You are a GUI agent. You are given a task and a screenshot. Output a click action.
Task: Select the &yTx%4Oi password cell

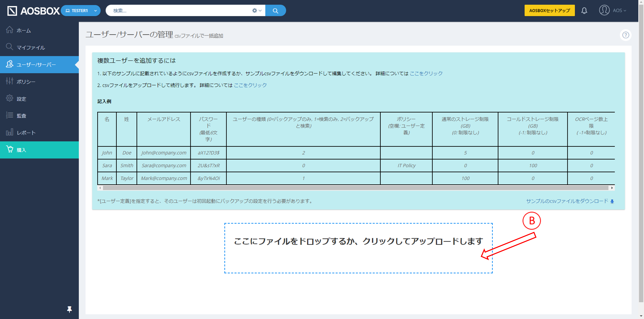click(209, 178)
